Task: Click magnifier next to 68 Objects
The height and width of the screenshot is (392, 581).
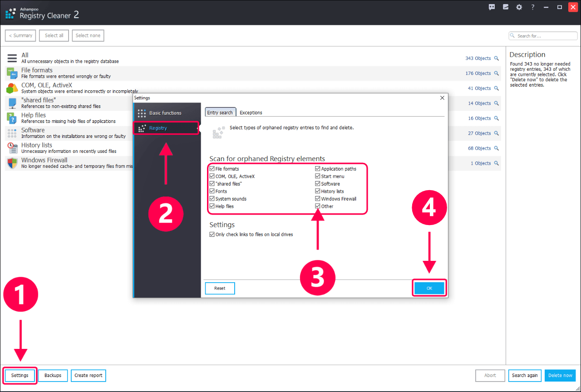Action: (496, 148)
